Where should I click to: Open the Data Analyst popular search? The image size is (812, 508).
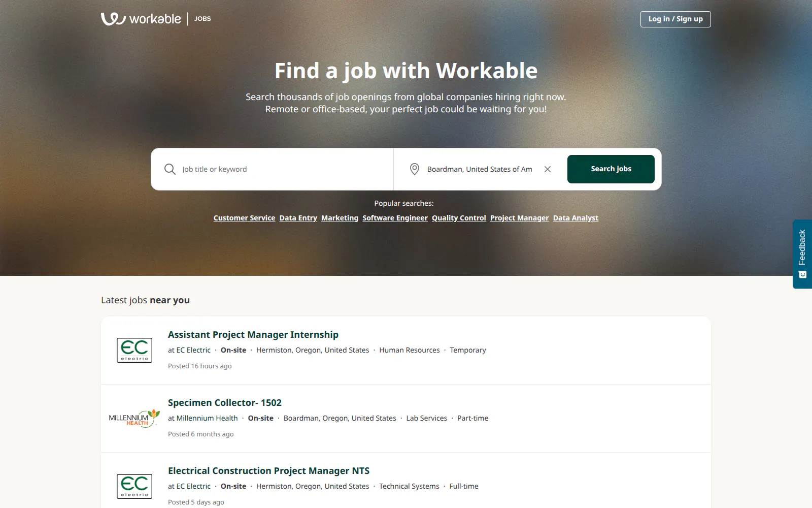pyautogui.click(x=576, y=218)
